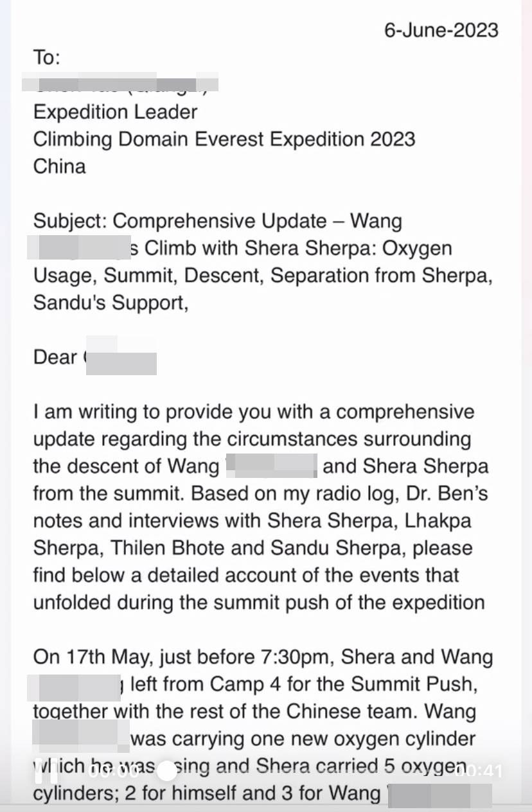Pause the video with the pause icon
532x812 pixels.
click(x=46, y=770)
